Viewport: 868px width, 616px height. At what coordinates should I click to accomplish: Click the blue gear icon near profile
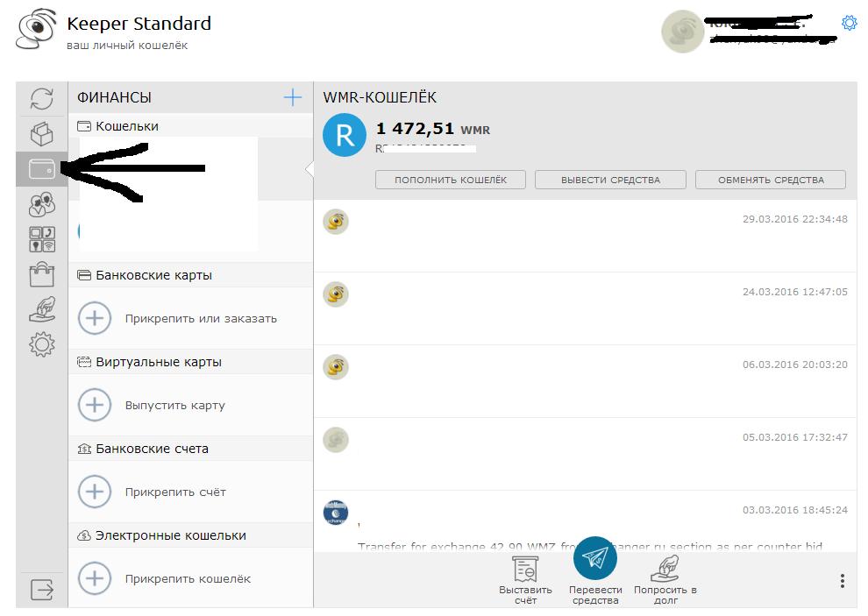coord(849,24)
